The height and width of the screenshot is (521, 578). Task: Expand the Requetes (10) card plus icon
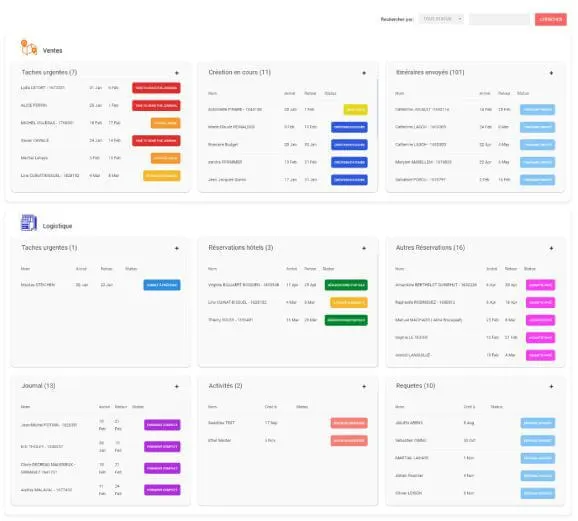[x=551, y=386]
